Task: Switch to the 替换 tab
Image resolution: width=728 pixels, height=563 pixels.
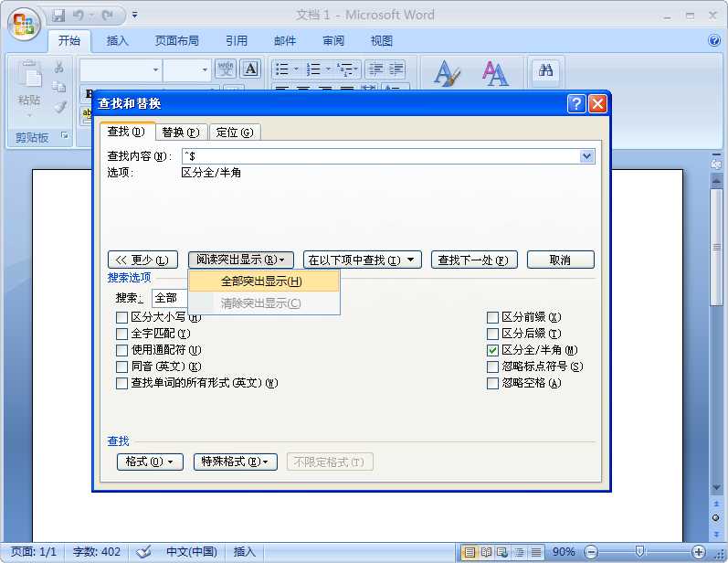Action: 181,133
